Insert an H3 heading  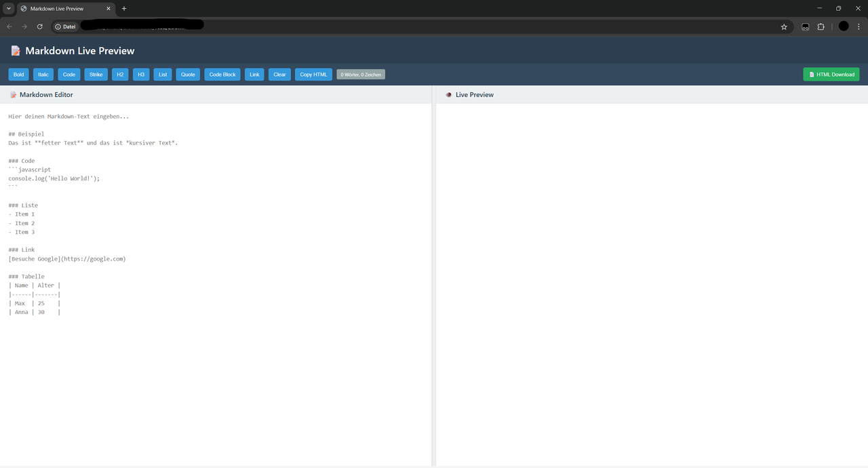pos(141,75)
